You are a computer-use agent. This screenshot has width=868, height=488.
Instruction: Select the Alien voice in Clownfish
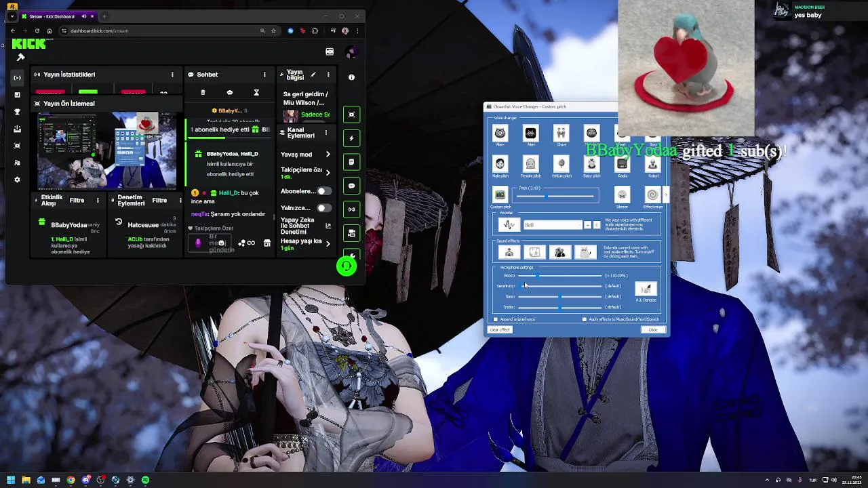500,134
